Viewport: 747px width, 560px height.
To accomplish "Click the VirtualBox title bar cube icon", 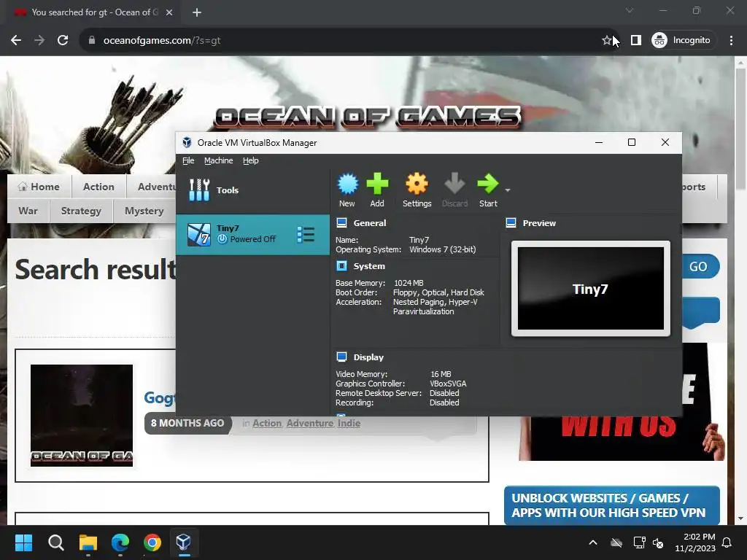I will click(187, 142).
